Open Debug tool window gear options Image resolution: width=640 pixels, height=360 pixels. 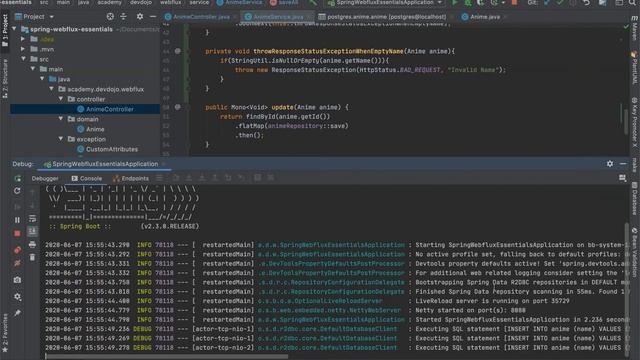click(610, 164)
